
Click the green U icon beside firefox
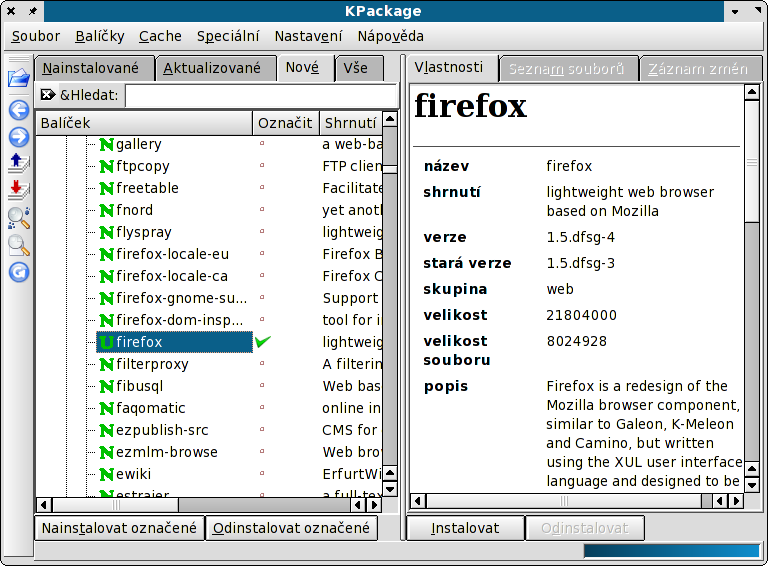pyautogui.click(x=106, y=342)
